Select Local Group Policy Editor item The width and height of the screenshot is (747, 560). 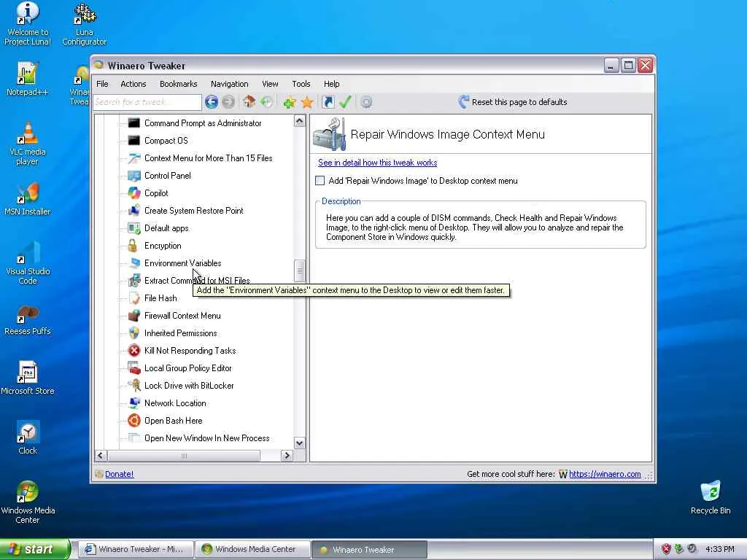187,368
